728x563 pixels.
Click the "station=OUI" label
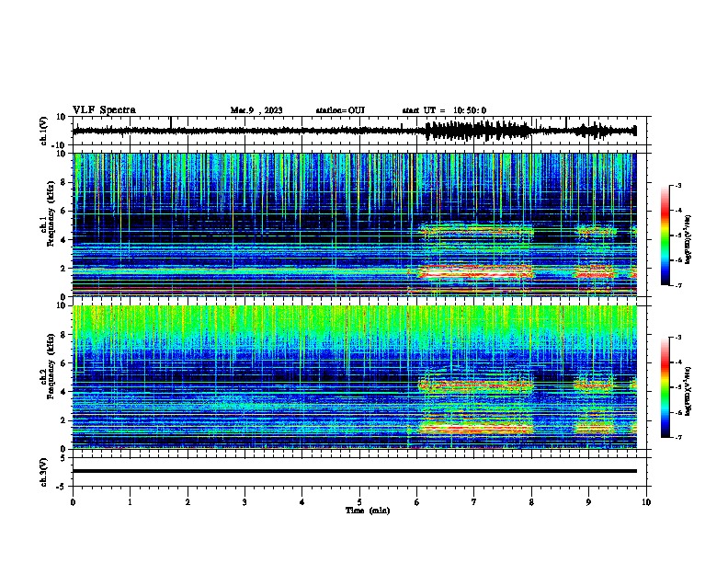tap(340, 110)
